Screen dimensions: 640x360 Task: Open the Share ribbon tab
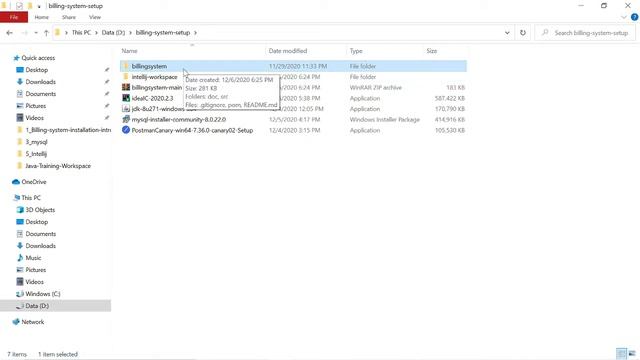click(x=69, y=17)
